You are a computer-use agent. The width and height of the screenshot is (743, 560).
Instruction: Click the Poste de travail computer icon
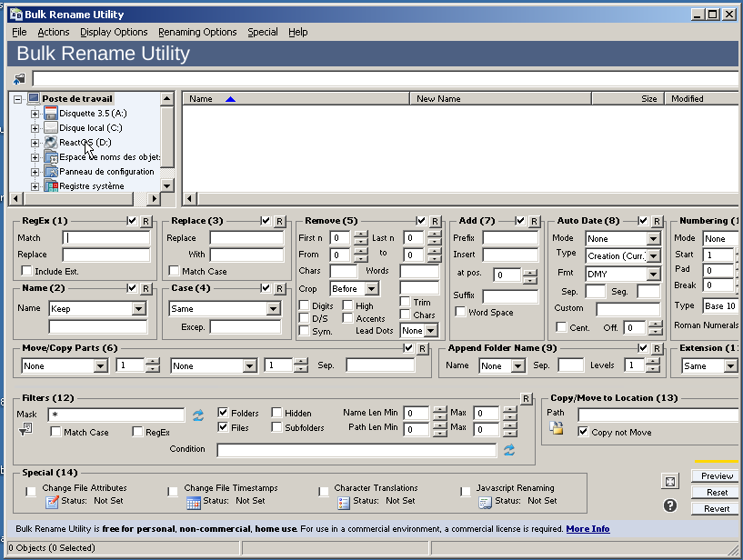click(34, 98)
